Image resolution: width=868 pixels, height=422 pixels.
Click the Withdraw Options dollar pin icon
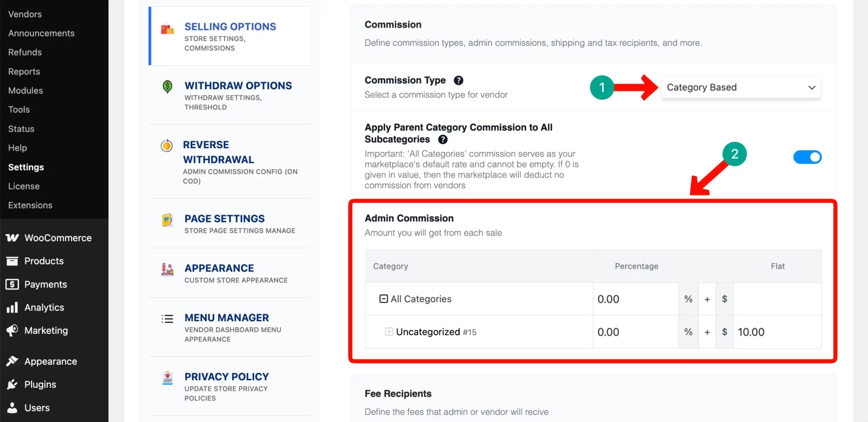(x=167, y=86)
